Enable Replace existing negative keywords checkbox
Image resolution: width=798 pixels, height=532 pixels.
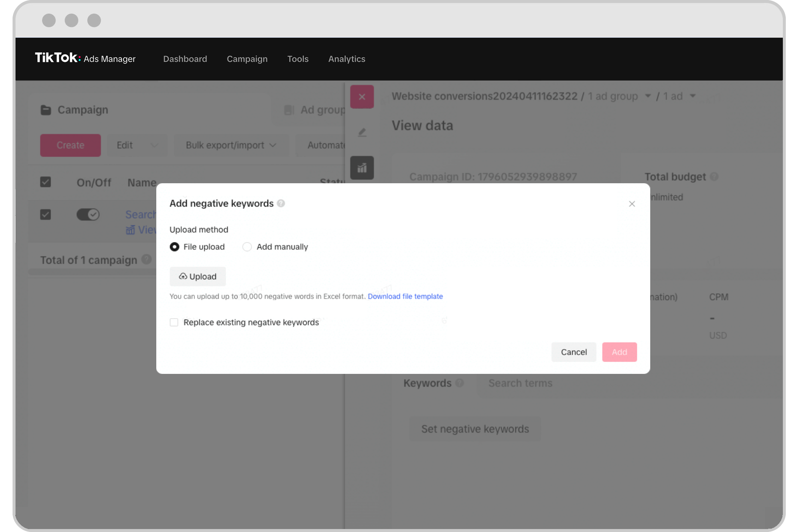tap(174, 323)
